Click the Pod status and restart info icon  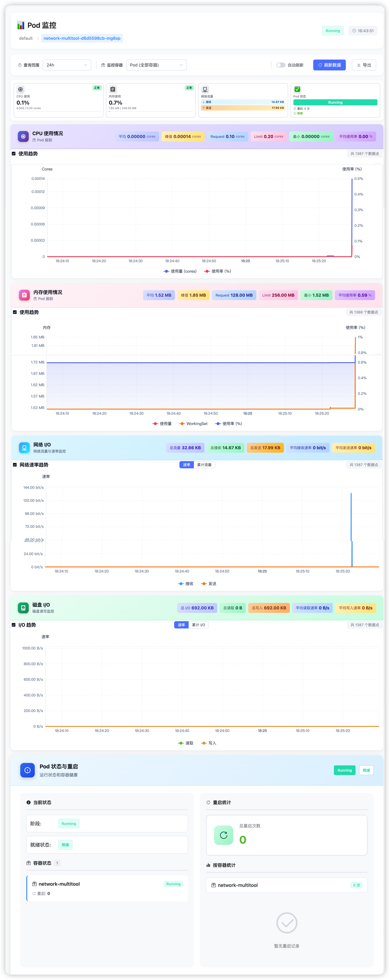[27, 770]
